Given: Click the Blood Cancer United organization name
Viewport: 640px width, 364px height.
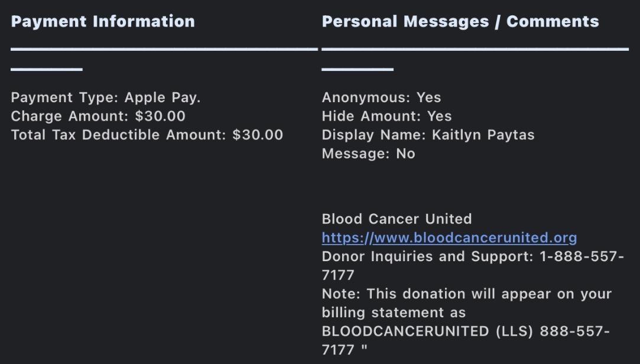Looking at the screenshot, I should pos(397,219).
